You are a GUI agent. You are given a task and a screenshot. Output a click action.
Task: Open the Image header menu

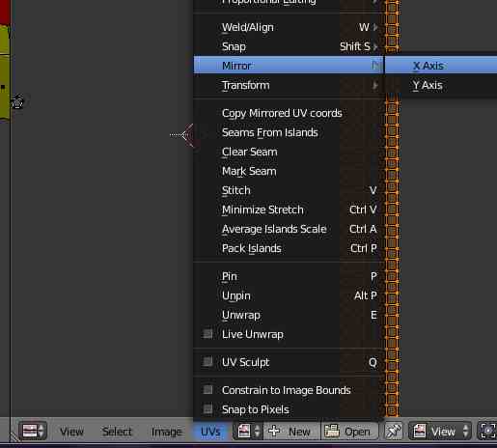pyautogui.click(x=167, y=432)
